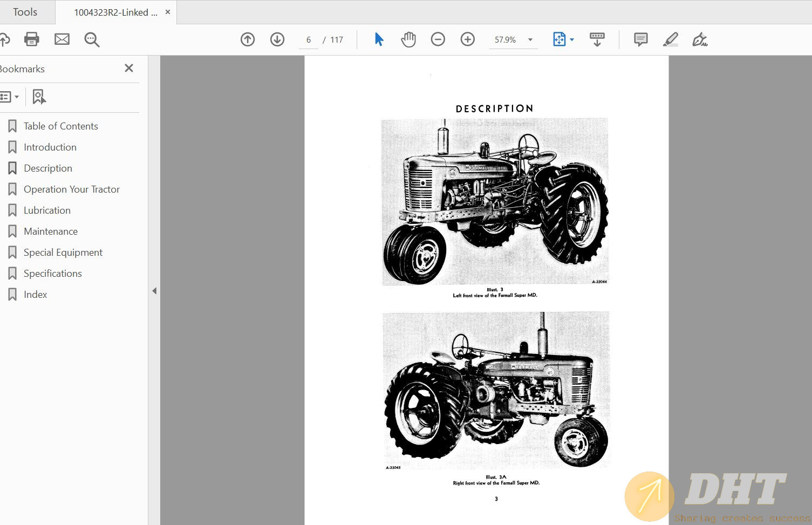Click the fit page view icon
812x525 pixels.
point(559,39)
